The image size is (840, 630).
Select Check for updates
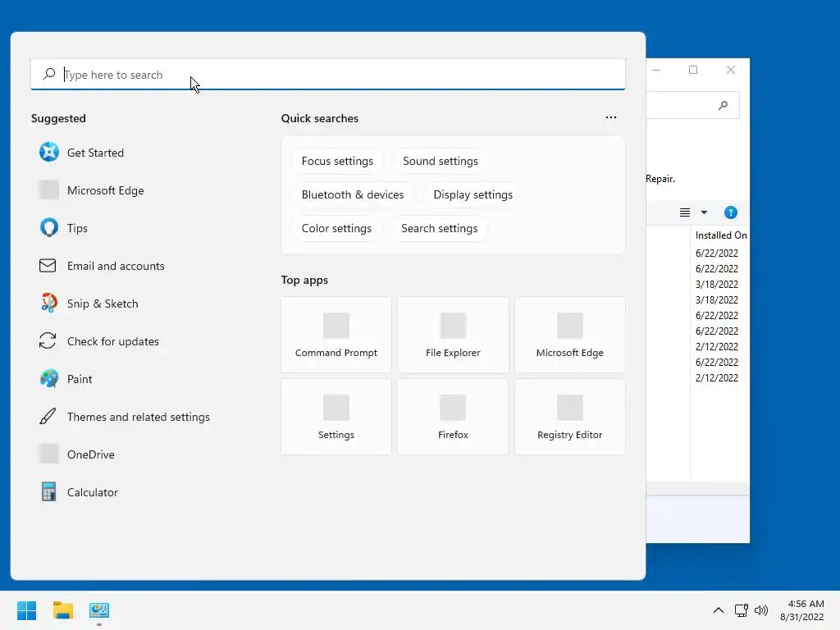point(99,341)
